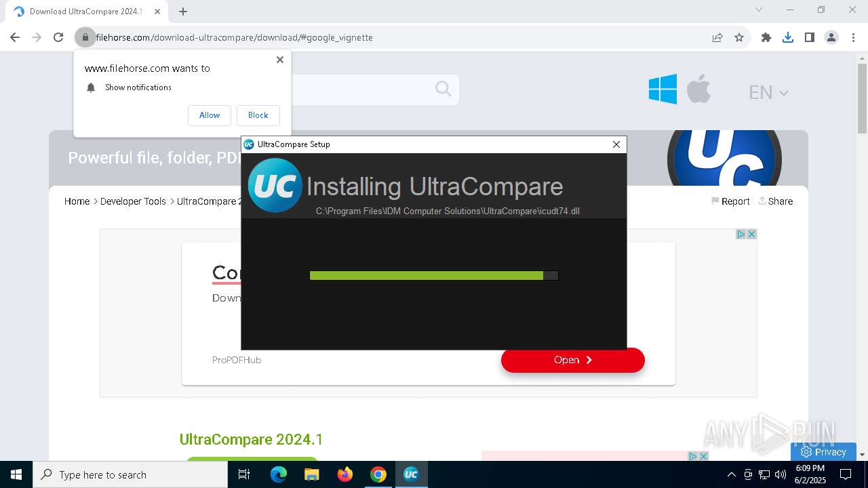Open the Privacy settings button
The width and height of the screenshot is (868, 488).
pos(823,452)
